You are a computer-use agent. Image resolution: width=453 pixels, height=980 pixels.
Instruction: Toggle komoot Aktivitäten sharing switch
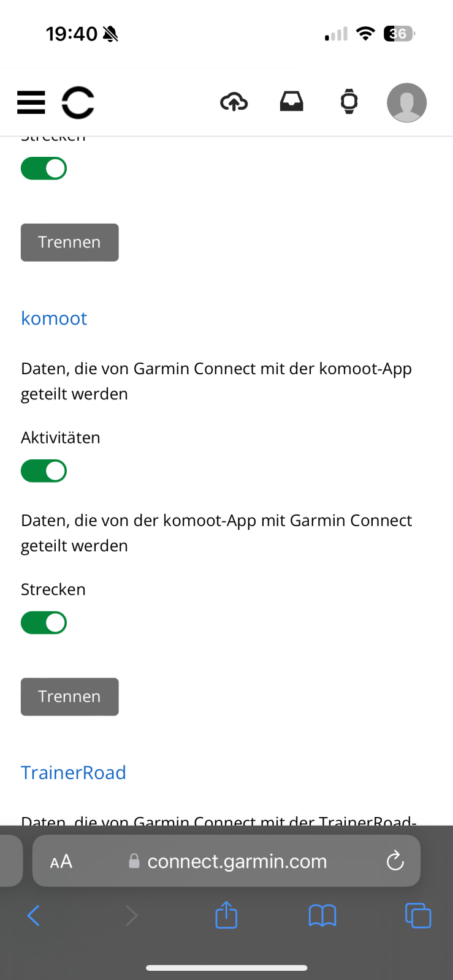click(44, 471)
